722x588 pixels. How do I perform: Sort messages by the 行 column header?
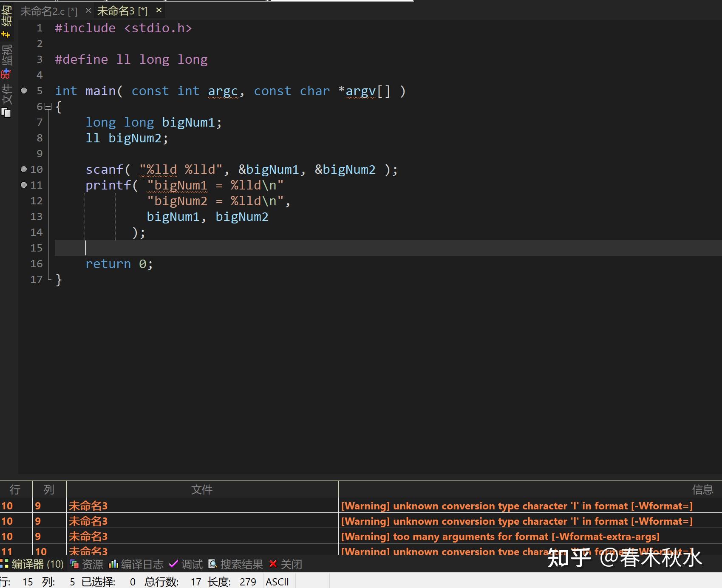pos(16,489)
